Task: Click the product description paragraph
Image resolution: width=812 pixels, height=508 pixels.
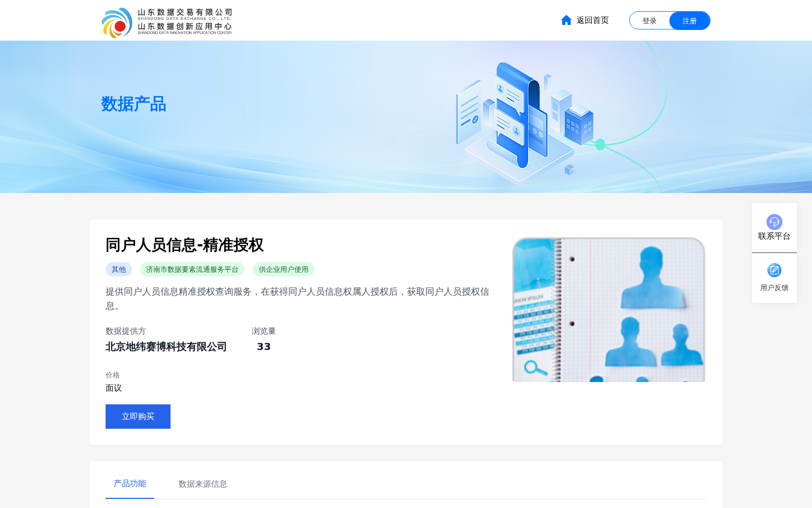Action: pyautogui.click(x=297, y=299)
